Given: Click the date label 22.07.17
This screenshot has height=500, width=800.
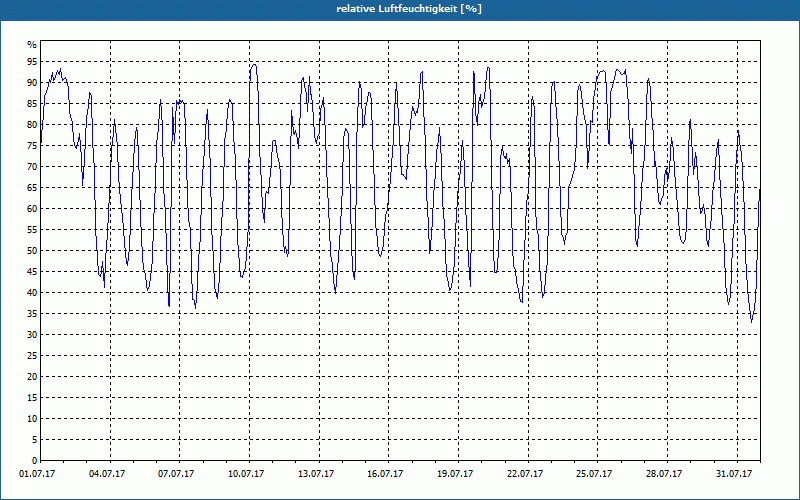Looking at the screenshot, I should (x=525, y=474).
